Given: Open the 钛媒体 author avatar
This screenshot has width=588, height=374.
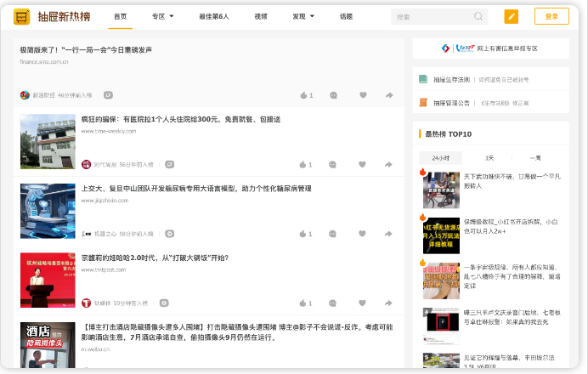Looking at the screenshot, I should click(87, 303).
